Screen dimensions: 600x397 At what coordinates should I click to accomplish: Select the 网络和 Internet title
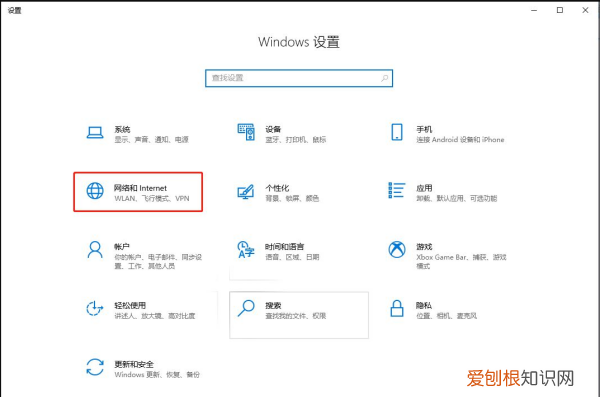click(140, 188)
